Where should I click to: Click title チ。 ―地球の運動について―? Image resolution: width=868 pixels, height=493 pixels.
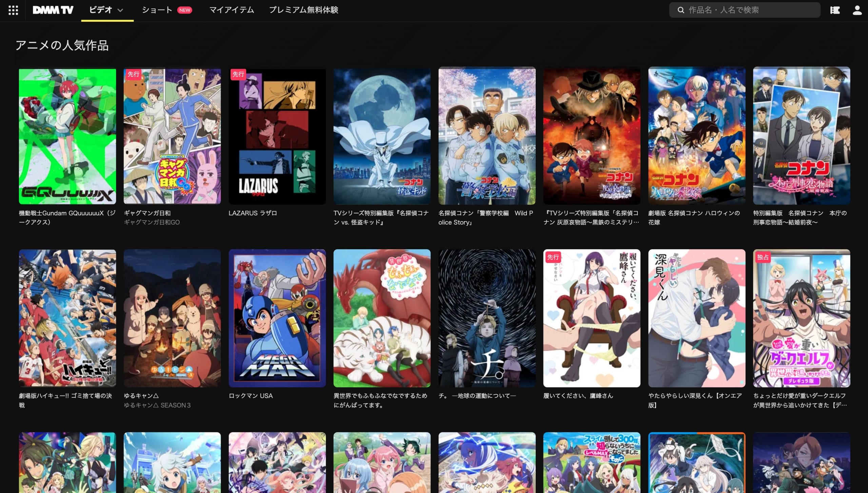(477, 396)
